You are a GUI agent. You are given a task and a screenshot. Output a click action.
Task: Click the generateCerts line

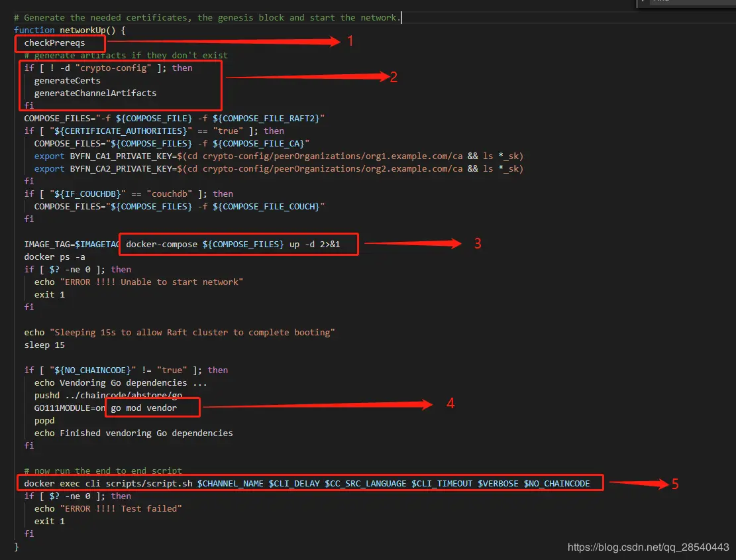click(67, 81)
